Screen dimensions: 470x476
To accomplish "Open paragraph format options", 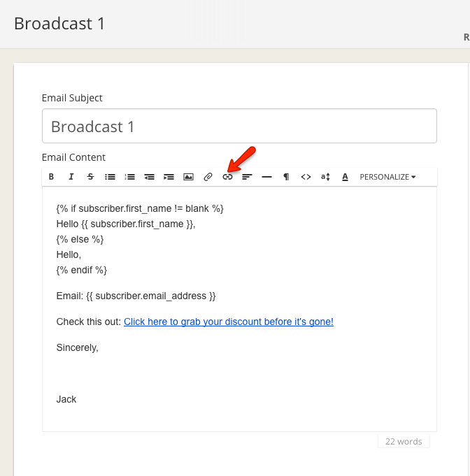I will tap(286, 177).
